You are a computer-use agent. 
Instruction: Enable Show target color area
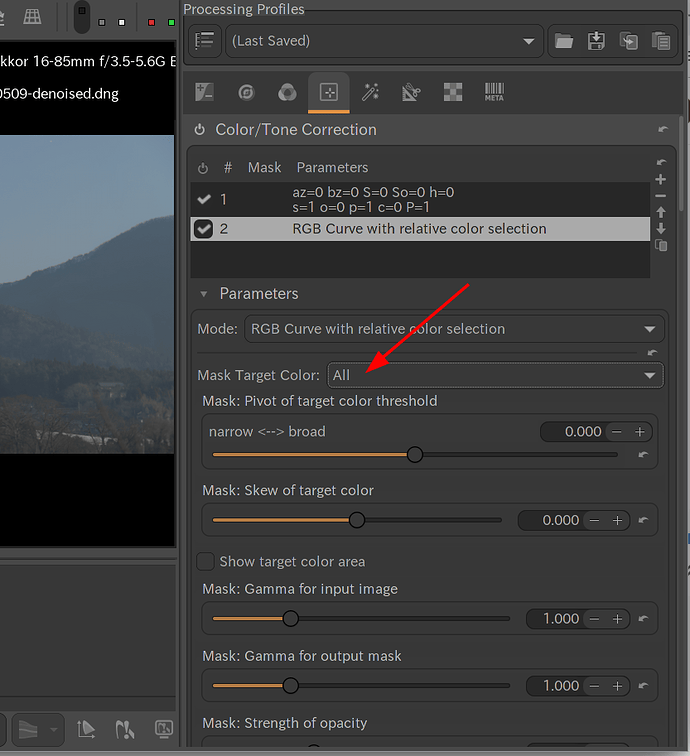coord(206,561)
